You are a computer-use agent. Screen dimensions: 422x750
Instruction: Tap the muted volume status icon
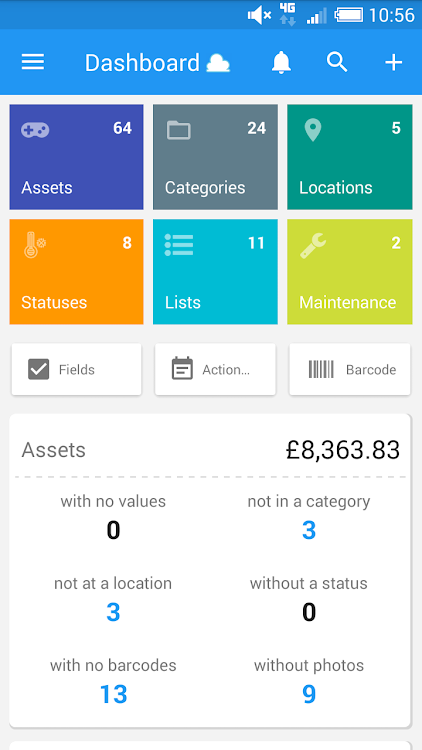(x=259, y=16)
